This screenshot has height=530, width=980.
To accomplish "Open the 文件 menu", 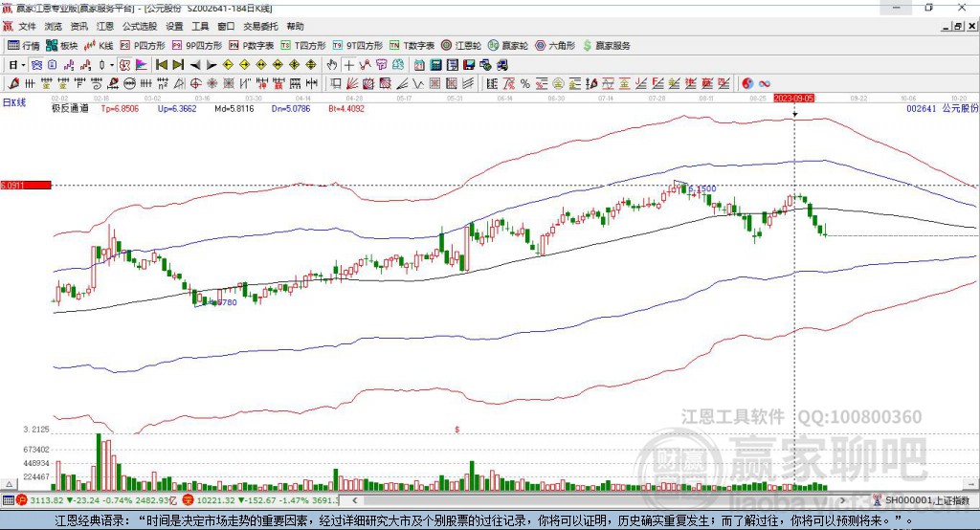I will pyautogui.click(x=27, y=26).
